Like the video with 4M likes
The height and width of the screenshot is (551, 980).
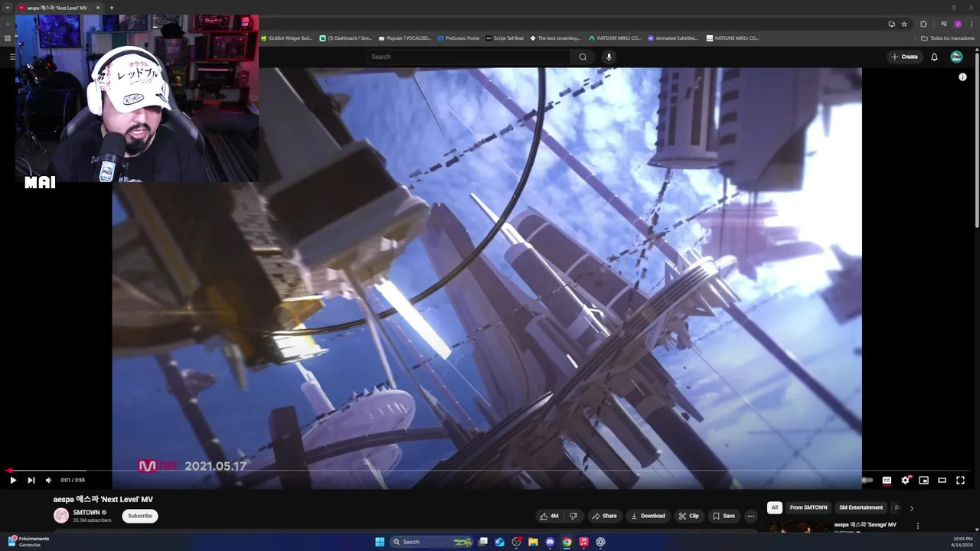pyautogui.click(x=549, y=516)
